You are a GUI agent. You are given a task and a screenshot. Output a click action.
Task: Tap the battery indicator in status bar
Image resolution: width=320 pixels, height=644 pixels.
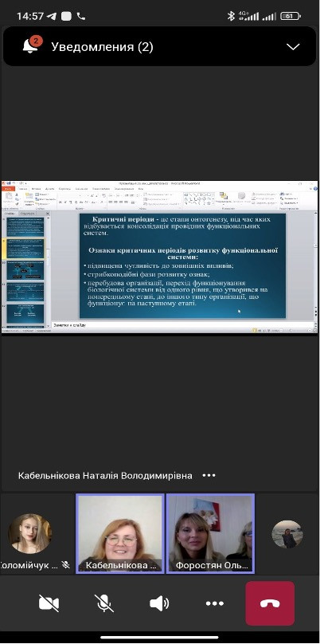point(291,16)
